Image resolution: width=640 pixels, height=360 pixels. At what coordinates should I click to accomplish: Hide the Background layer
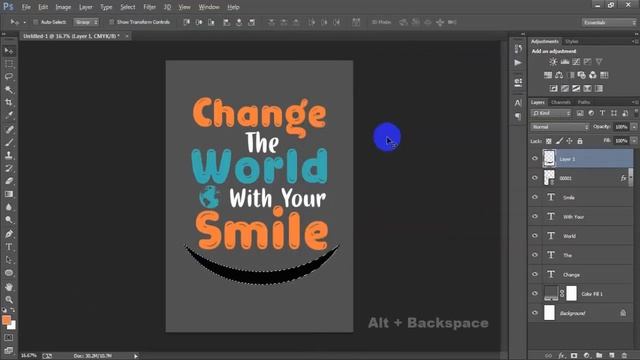tap(535, 313)
